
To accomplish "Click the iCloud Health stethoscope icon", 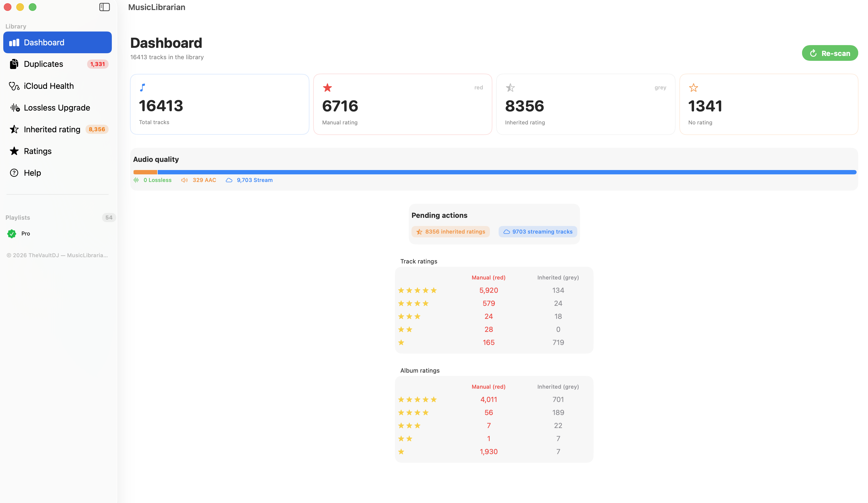I will click(x=14, y=86).
